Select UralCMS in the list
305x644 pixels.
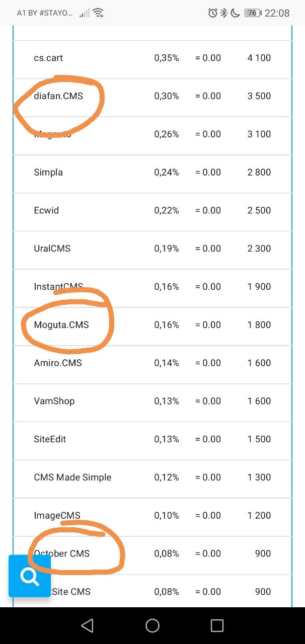point(52,249)
